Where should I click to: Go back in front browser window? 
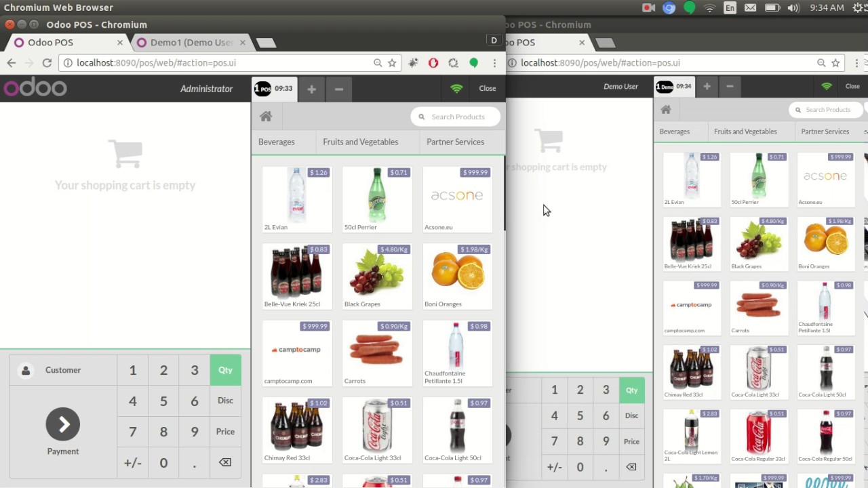(x=12, y=62)
